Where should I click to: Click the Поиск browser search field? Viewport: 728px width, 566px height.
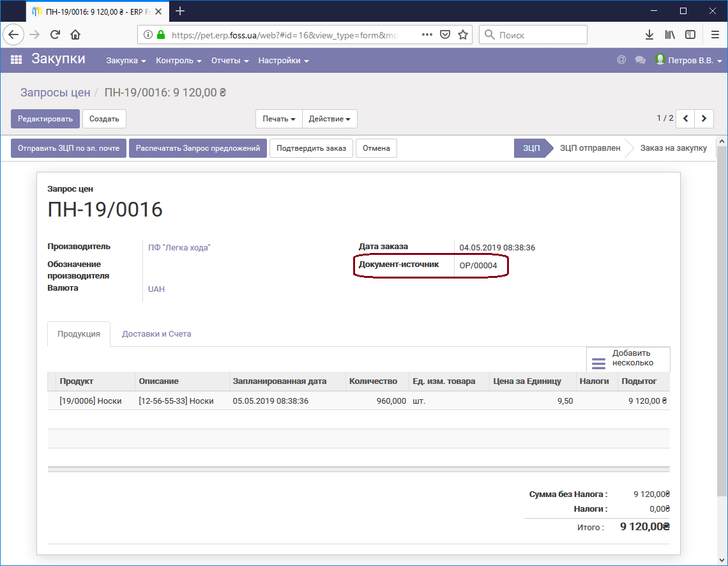[533, 35]
